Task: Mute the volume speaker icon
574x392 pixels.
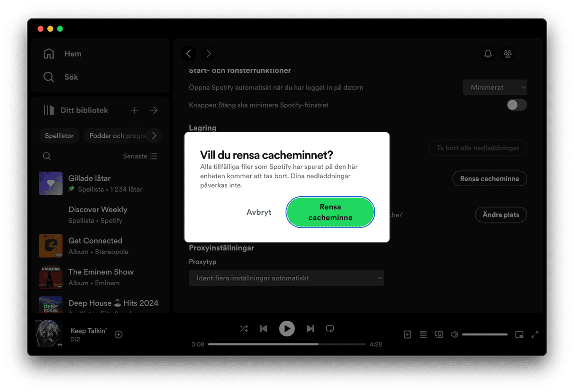Action: (x=454, y=334)
